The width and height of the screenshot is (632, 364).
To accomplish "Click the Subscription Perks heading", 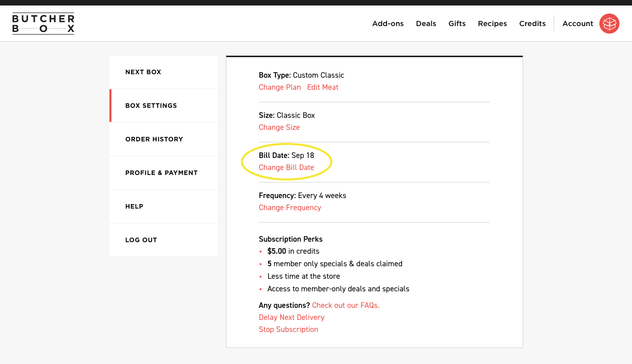I will [291, 239].
